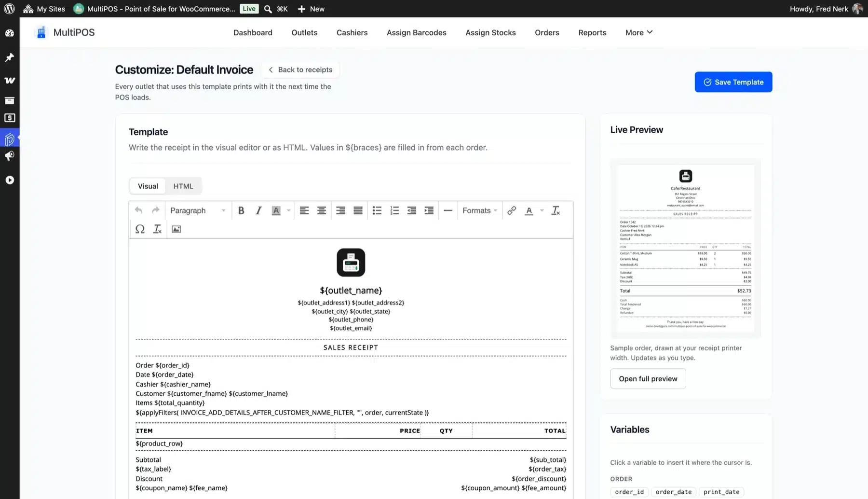Insert the order_date variable

tap(674, 492)
